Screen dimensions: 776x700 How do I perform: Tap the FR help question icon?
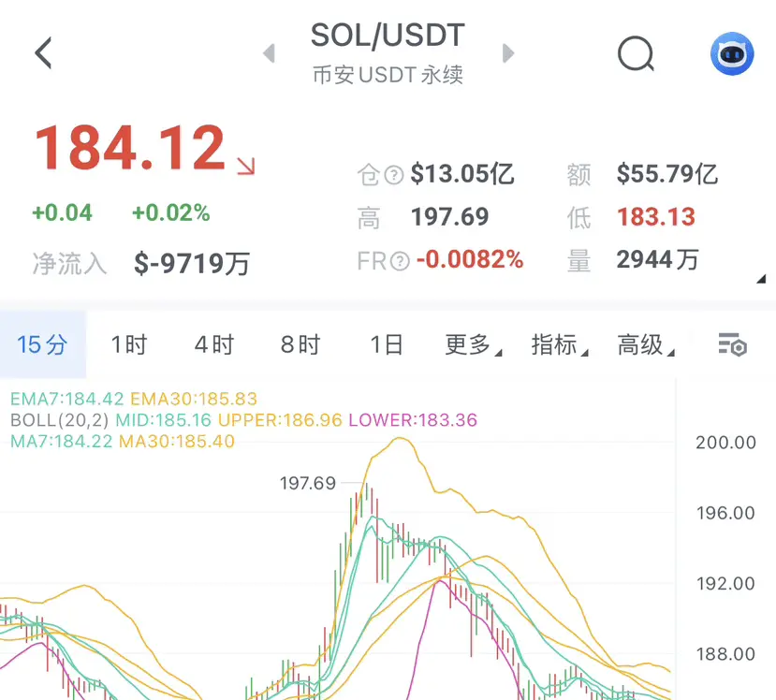(400, 261)
